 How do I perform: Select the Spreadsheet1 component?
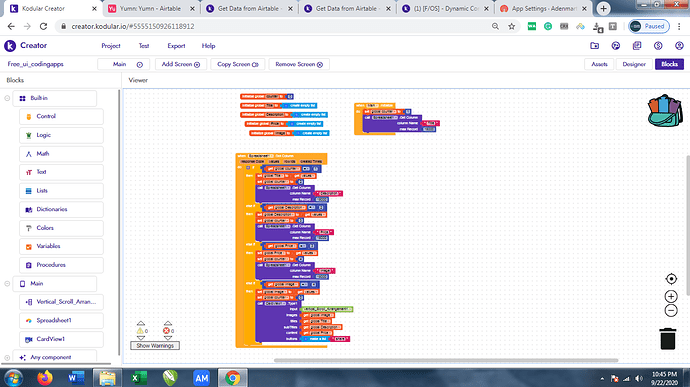click(x=61, y=321)
